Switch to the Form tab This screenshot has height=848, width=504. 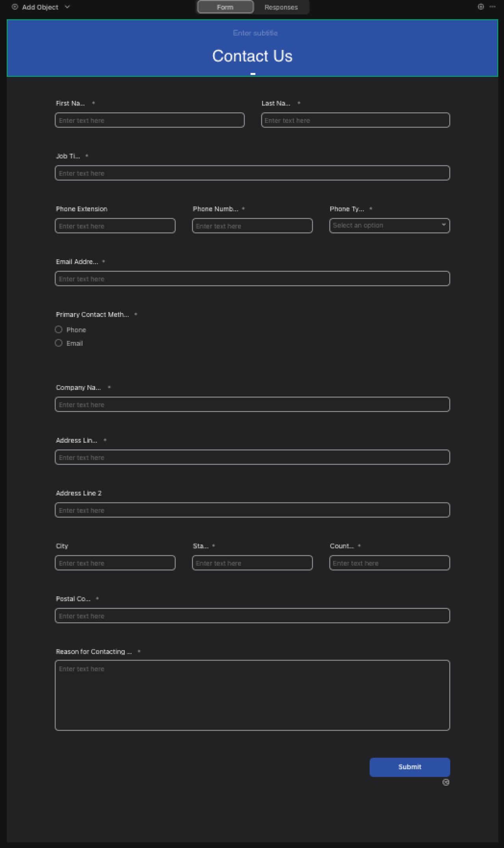(225, 7)
